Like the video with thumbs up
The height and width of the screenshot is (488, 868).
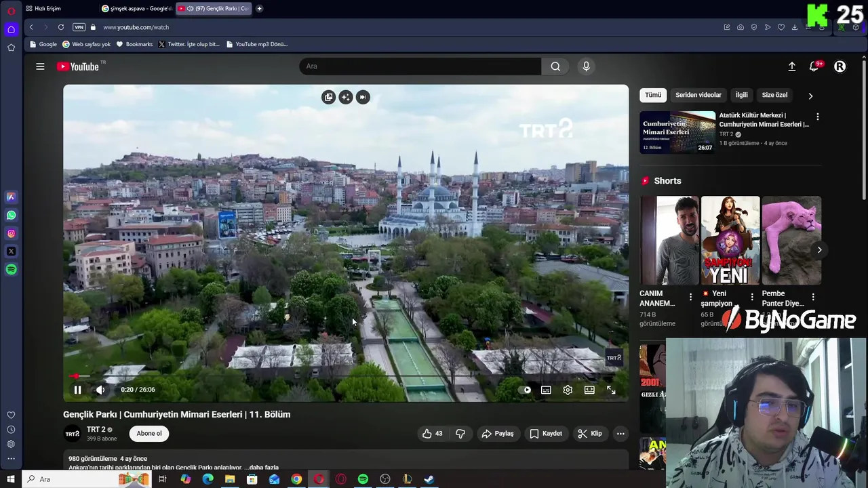[432, 434]
